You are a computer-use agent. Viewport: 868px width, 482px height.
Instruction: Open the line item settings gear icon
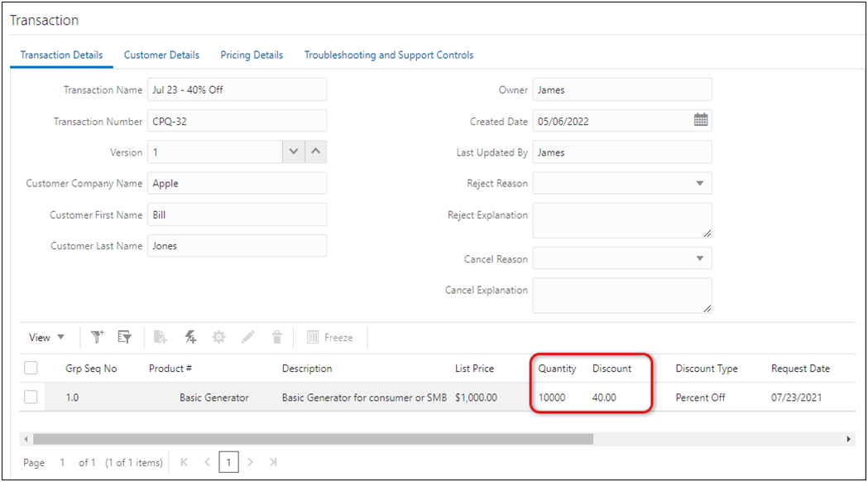(218, 337)
